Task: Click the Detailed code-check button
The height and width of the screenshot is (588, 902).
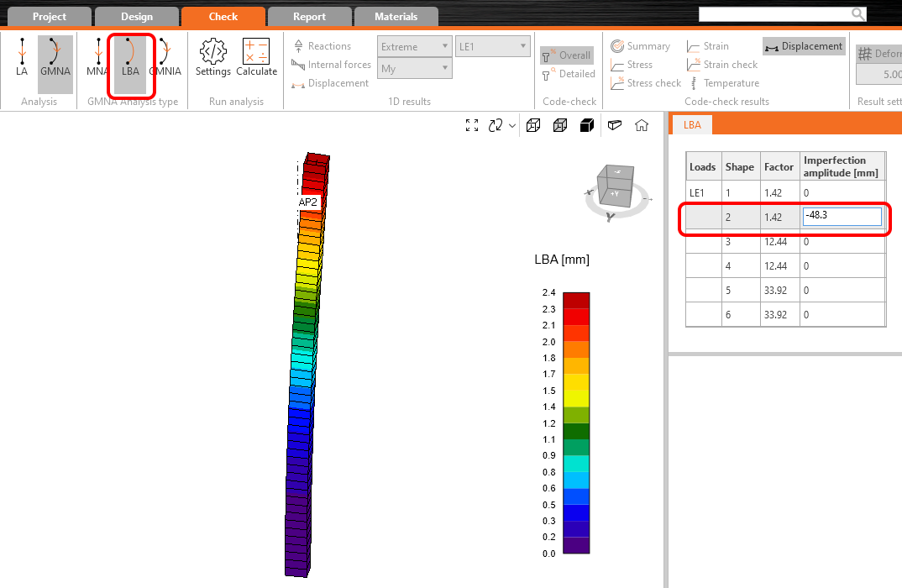Action: point(568,74)
